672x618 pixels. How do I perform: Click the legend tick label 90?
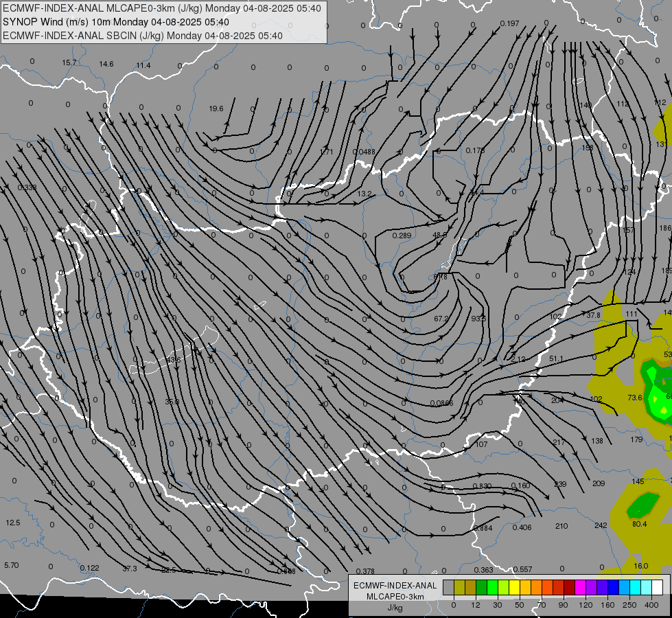click(563, 605)
